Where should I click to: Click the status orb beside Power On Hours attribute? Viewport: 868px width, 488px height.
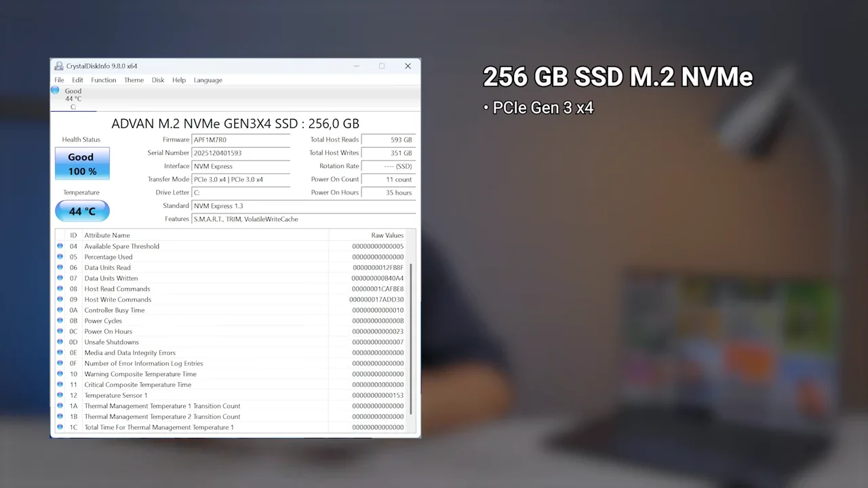coord(60,331)
